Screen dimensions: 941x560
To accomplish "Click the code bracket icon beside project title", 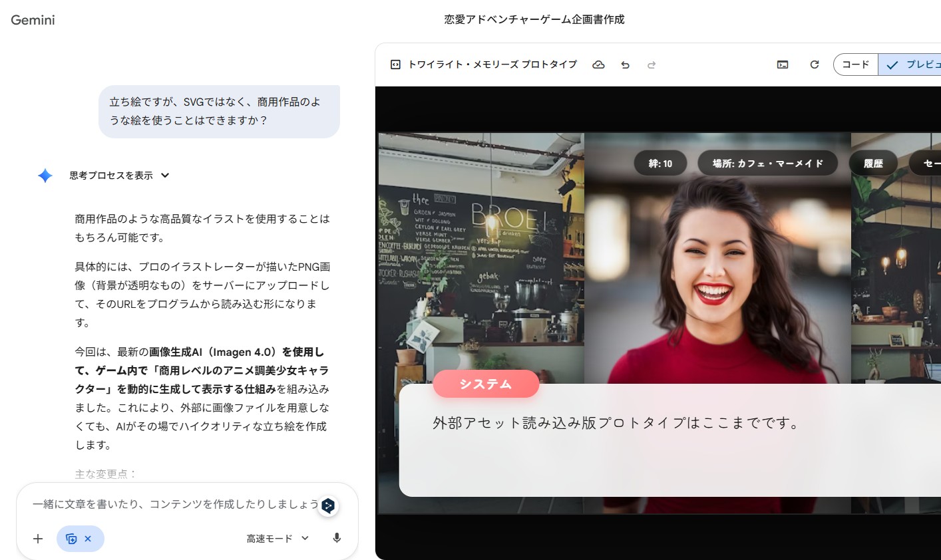I will pos(395,65).
